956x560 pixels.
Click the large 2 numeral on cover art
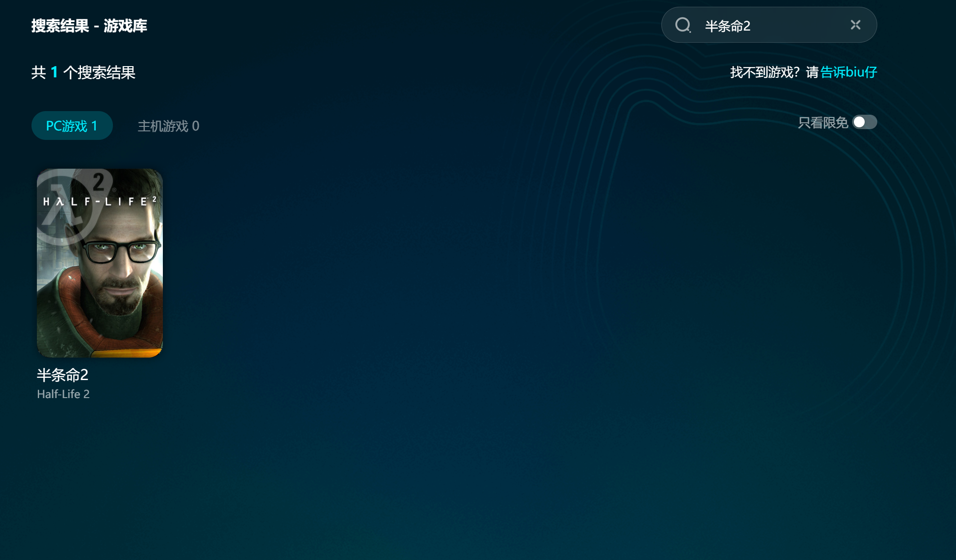(x=99, y=181)
